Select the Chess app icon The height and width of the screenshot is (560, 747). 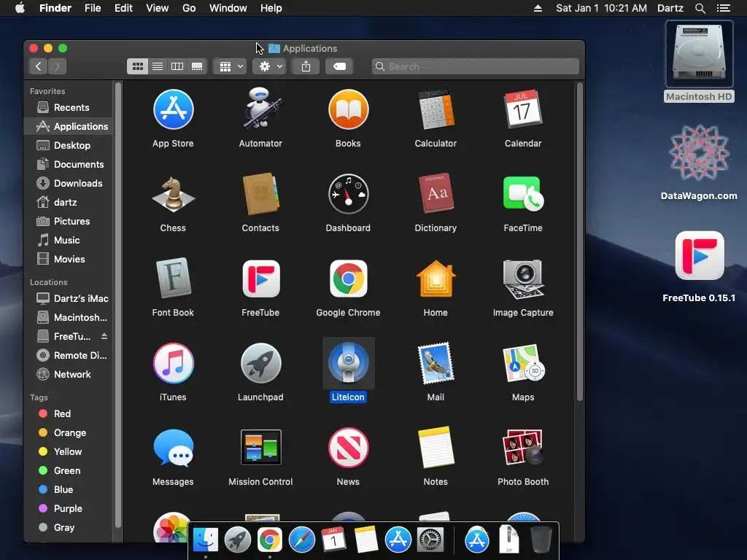click(173, 194)
